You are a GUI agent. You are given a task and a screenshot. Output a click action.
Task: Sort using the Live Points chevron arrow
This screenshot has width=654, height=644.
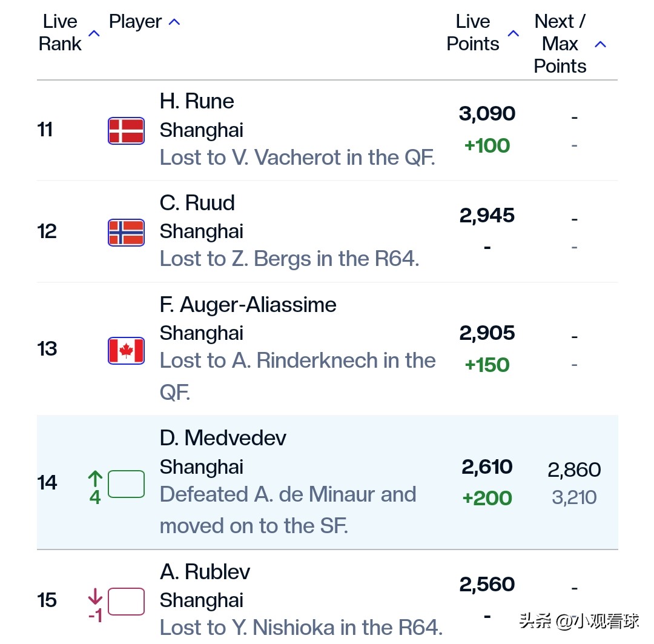(513, 33)
